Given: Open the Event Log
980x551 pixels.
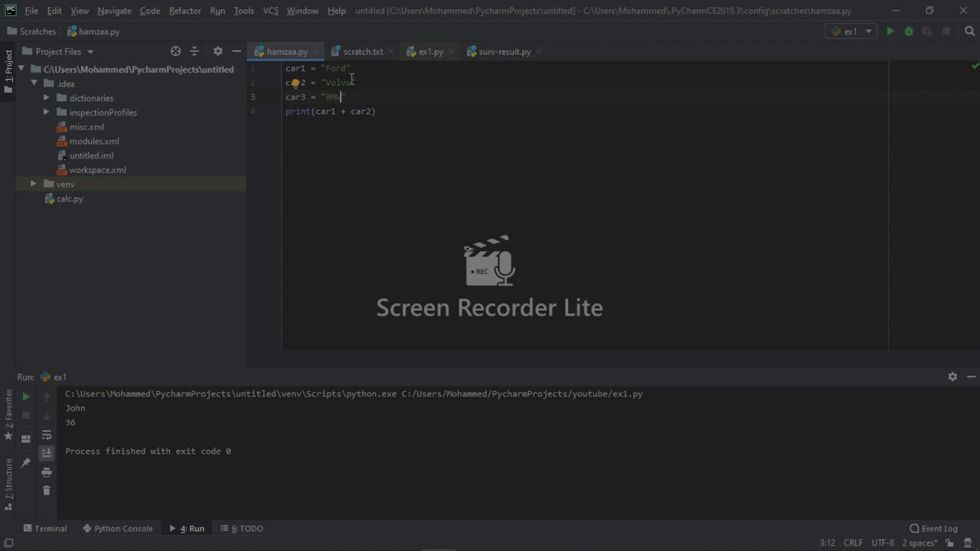Looking at the screenshot, I should tap(933, 528).
